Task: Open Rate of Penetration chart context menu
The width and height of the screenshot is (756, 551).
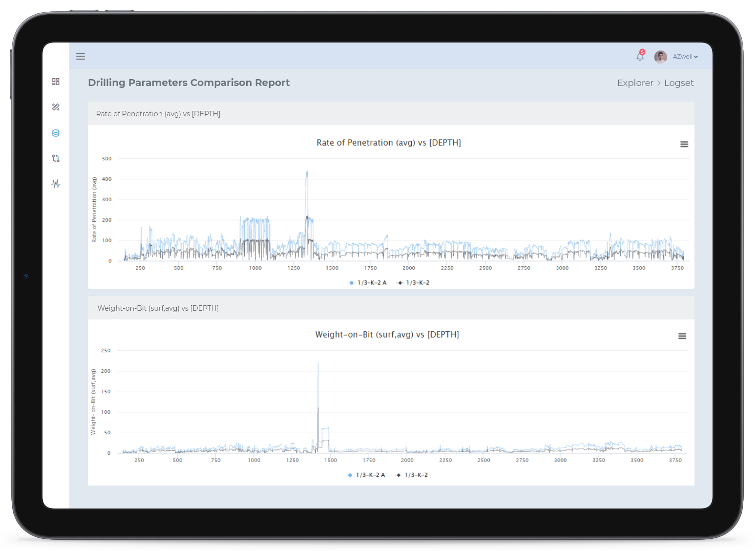Action: [684, 144]
